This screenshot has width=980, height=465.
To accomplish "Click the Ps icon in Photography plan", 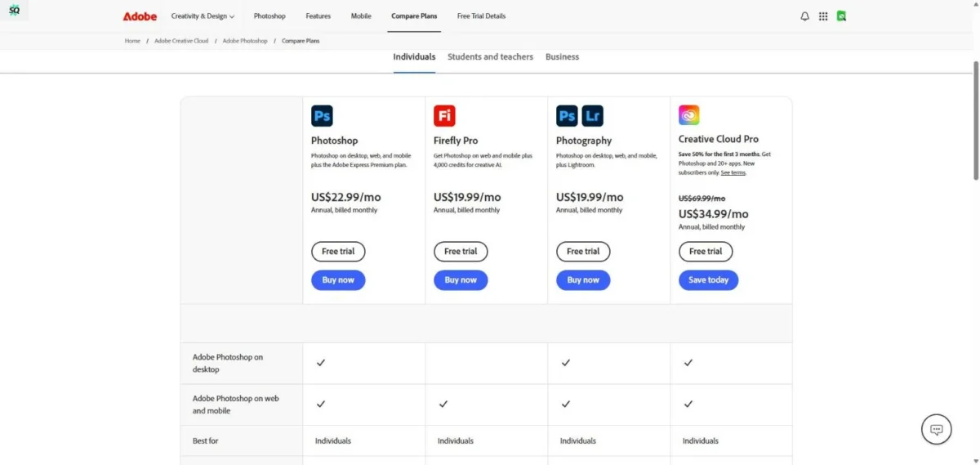I will point(567,116).
